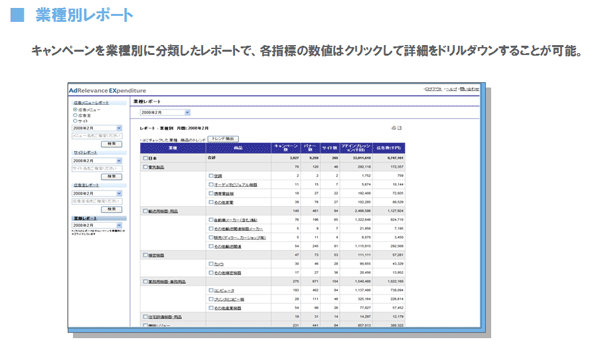Open the highlighted 業種レポート sidebar heading
Screen dimensions: 600x362
click(85, 218)
